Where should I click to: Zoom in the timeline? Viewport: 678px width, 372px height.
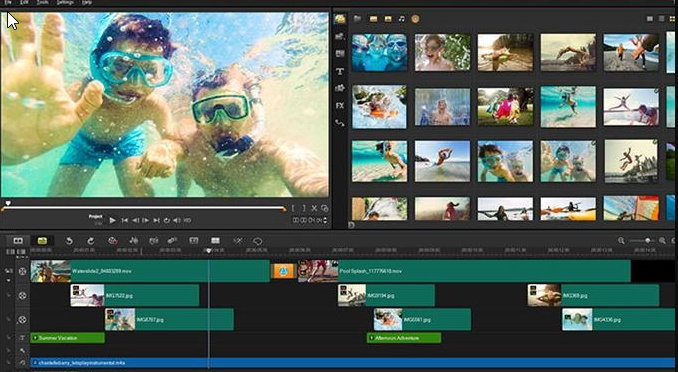tap(662, 241)
